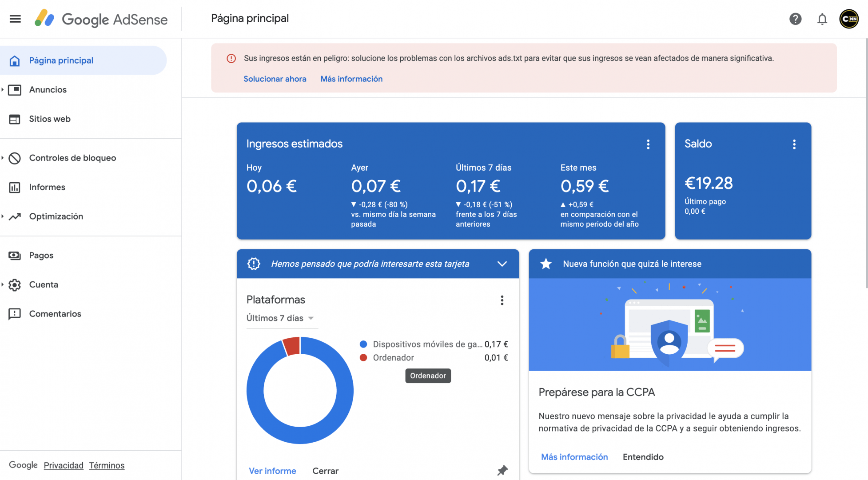Open Anuncios section

(48, 90)
